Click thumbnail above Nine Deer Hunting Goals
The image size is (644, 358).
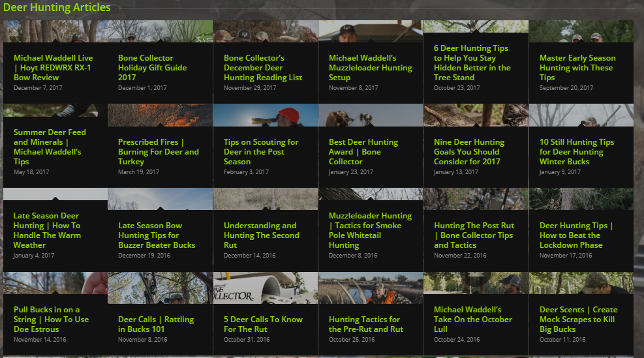(x=476, y=115)
